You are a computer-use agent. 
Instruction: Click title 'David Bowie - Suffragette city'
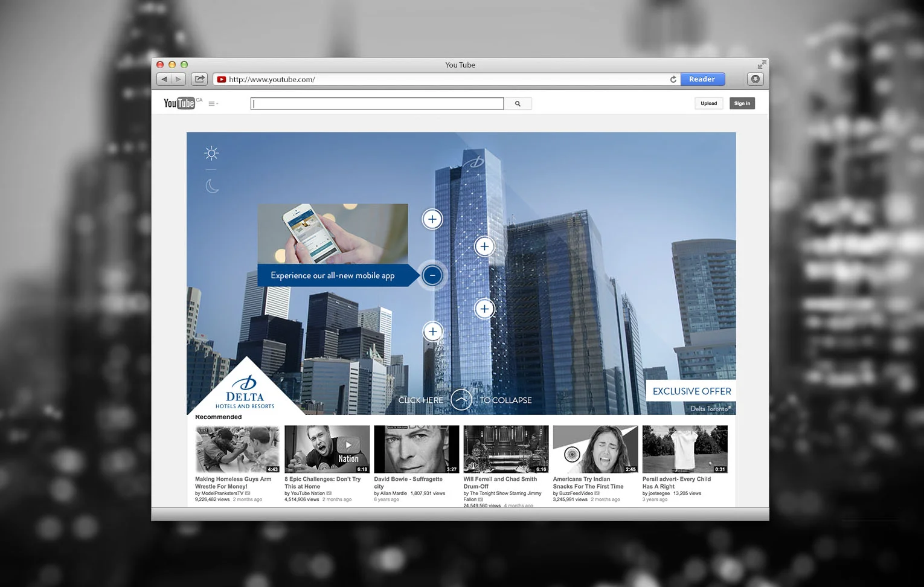coord(408,483)
